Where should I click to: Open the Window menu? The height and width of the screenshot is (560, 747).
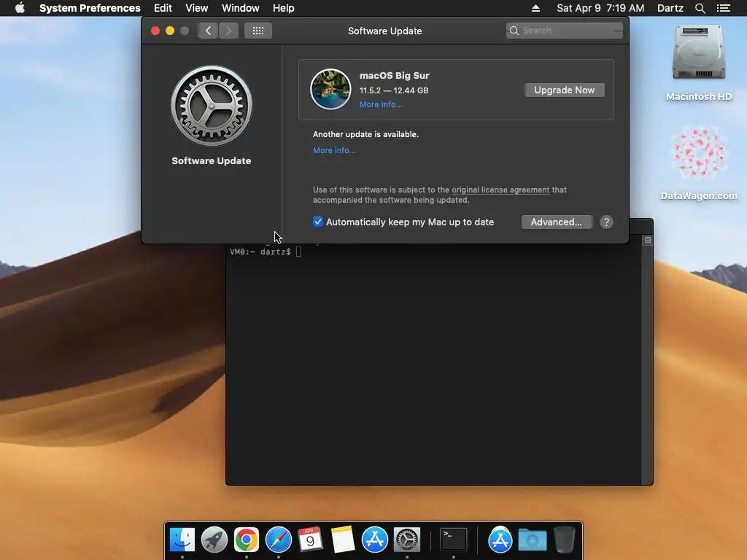click(x=240, y=8)
